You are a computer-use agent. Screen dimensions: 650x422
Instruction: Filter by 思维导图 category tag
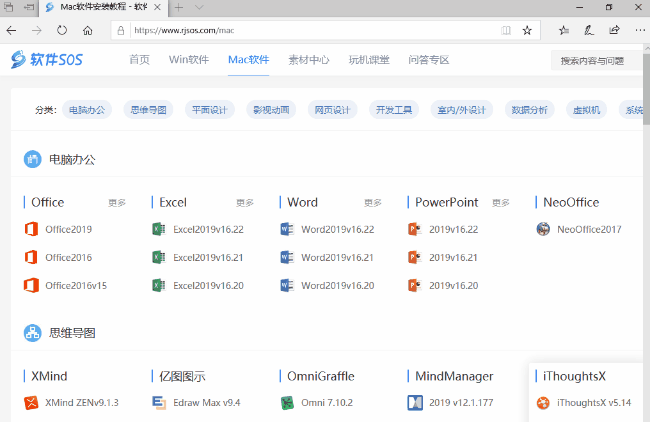point(148,110)
